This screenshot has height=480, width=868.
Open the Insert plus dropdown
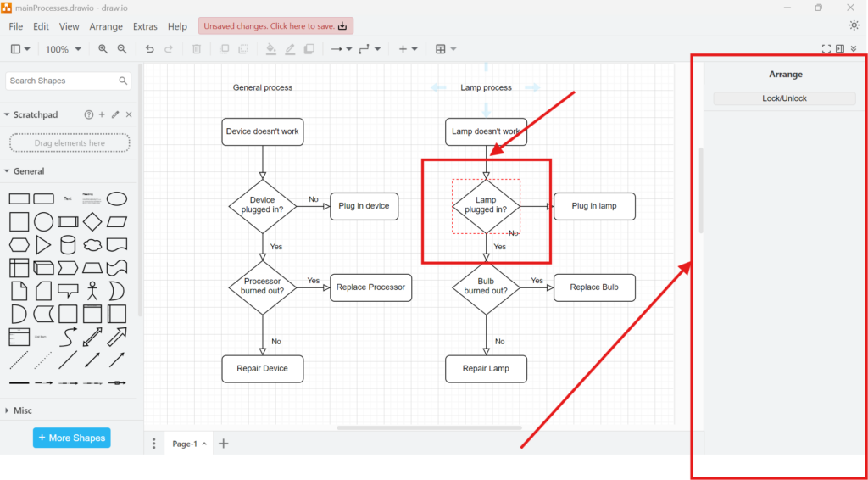(x=408, y=48)
